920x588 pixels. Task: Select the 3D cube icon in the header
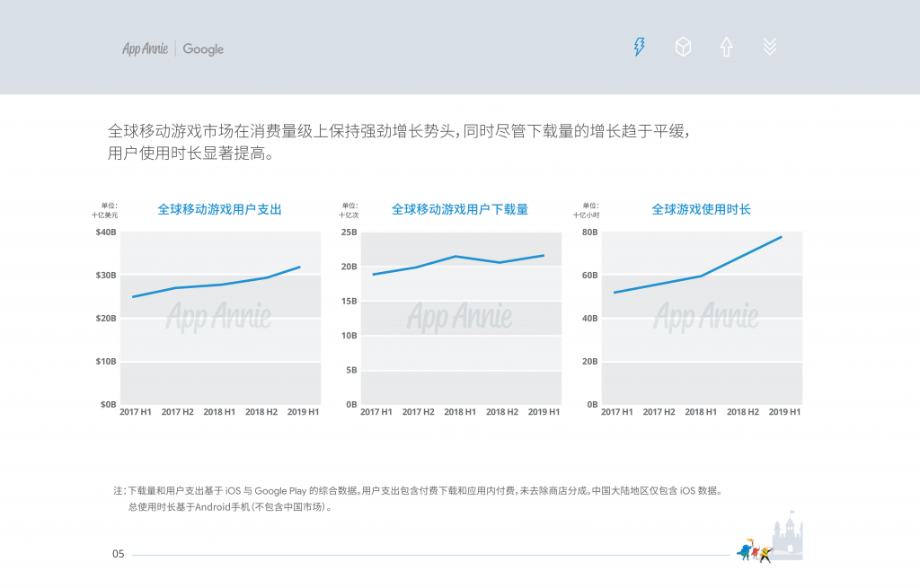point(683,46)
